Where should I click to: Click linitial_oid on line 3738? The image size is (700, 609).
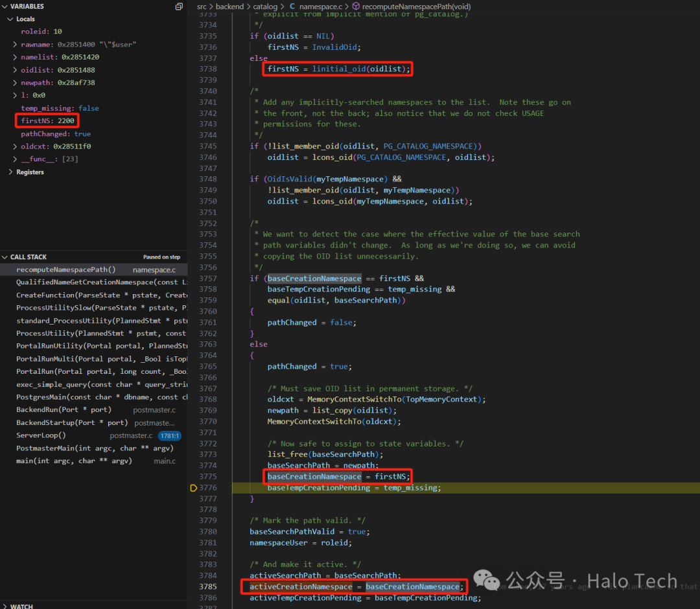pyautogui.click(x=339, y=69)
